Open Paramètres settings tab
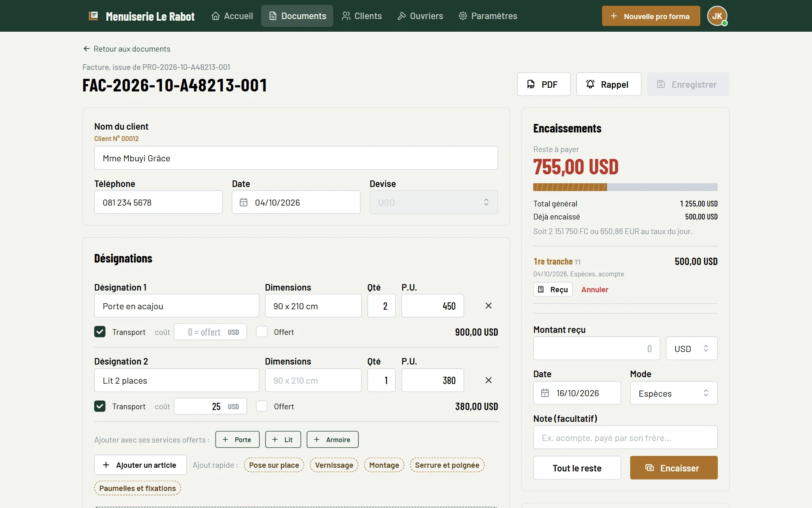 click(488, 16)
